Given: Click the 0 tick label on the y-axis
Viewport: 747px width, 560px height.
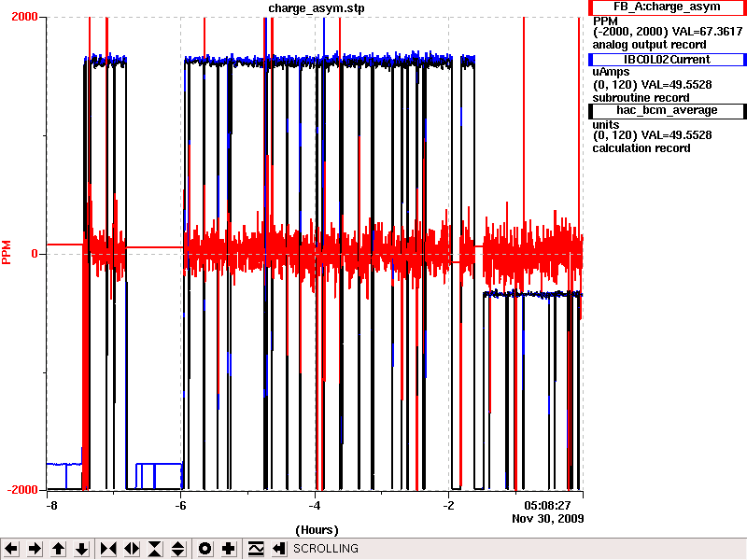Looking at the screenshot, I should pos(35,254).
